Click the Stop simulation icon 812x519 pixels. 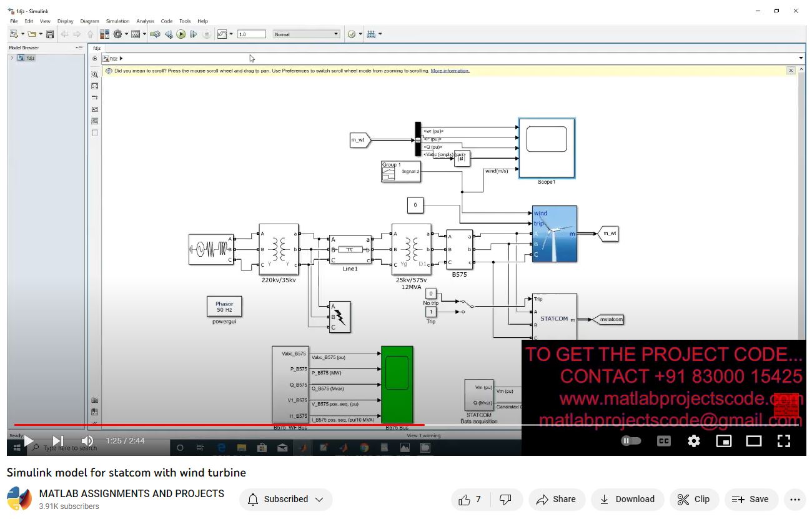(x=206, y=34)
